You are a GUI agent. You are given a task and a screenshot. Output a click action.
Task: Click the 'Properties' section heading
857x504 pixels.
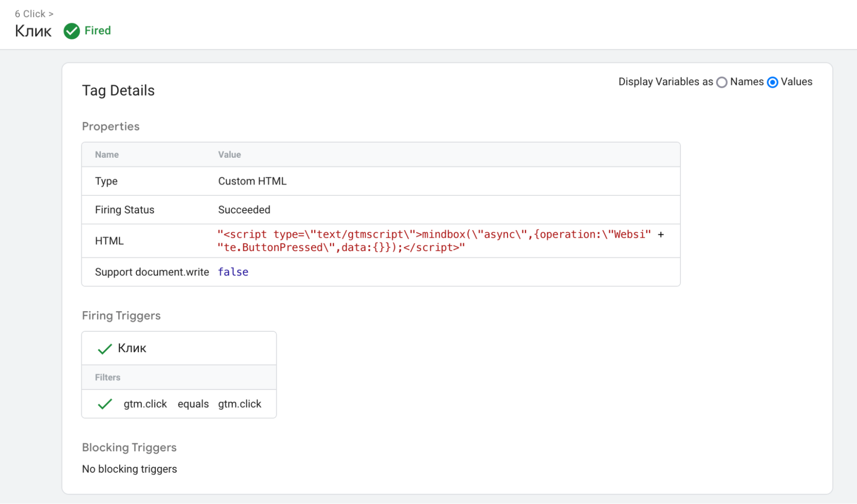point(111,127)
